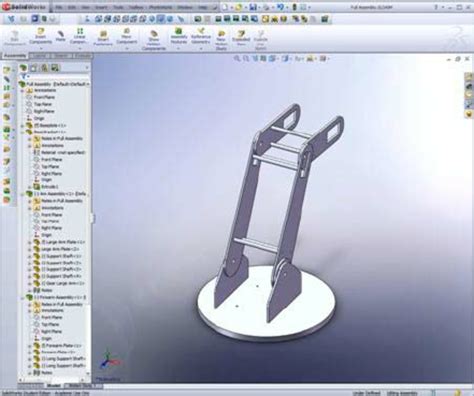Click the Insert Components tool
474x396 pixels.
pyautogui.click(x=41, y=36)
